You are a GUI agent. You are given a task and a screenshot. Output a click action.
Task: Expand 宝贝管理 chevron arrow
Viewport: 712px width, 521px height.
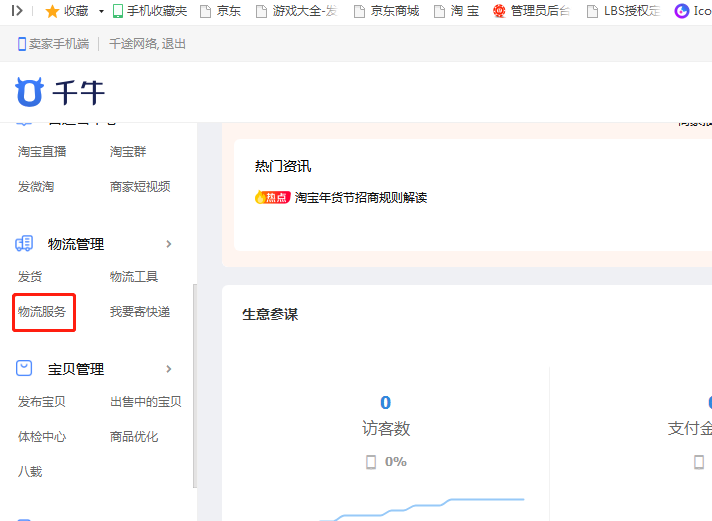tap(169, 369)
